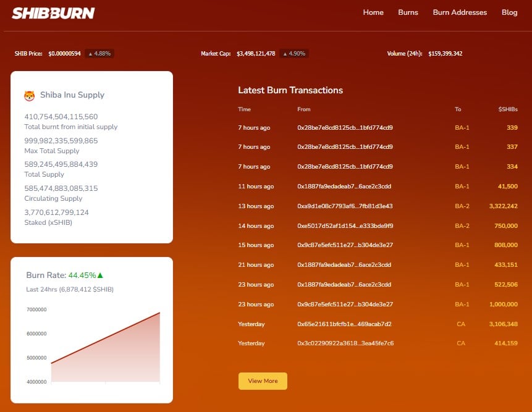Click the market cap 4.90% change badge

click(293, 54)
